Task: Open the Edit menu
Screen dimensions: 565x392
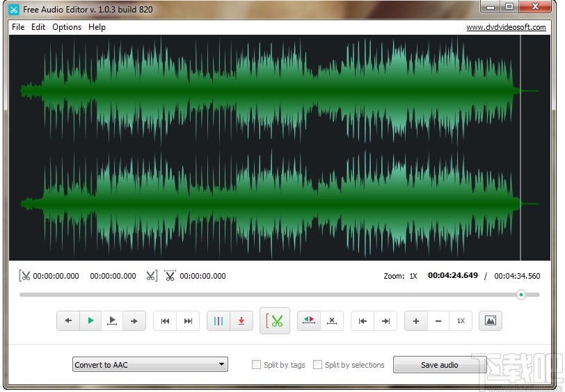Action: 38,27
